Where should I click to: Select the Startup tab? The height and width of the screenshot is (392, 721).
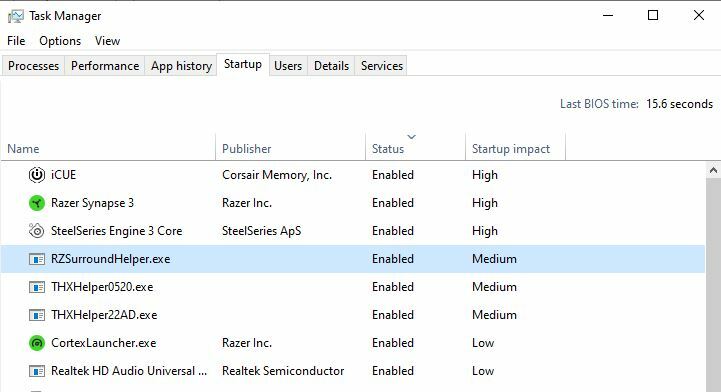[243, 64]
